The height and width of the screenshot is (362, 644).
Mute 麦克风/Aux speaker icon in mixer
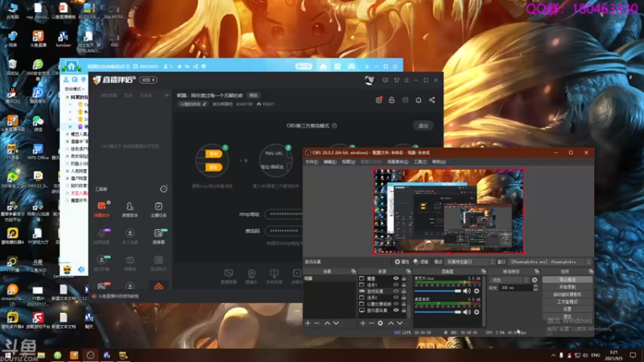coord(467,291)
